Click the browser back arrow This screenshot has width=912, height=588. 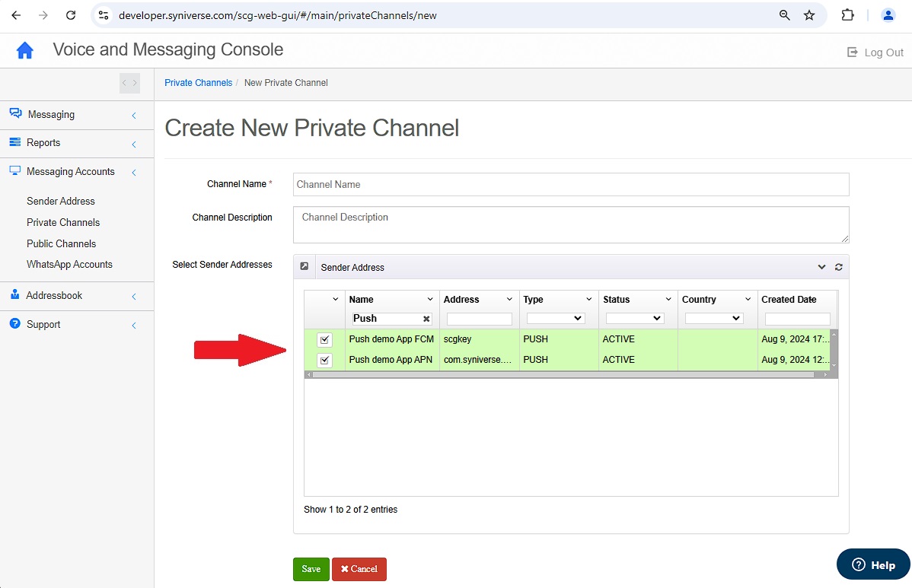pyautogui.click(x=16, y=15)
